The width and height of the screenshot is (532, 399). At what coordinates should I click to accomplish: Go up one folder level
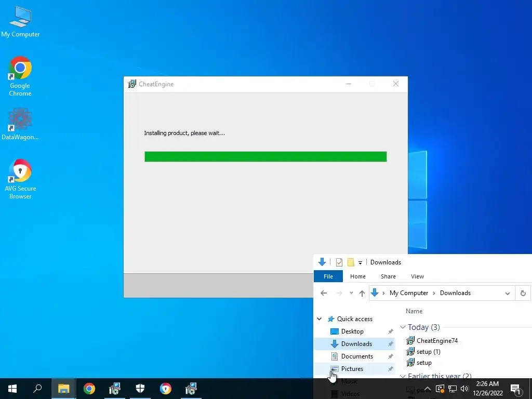362,293
